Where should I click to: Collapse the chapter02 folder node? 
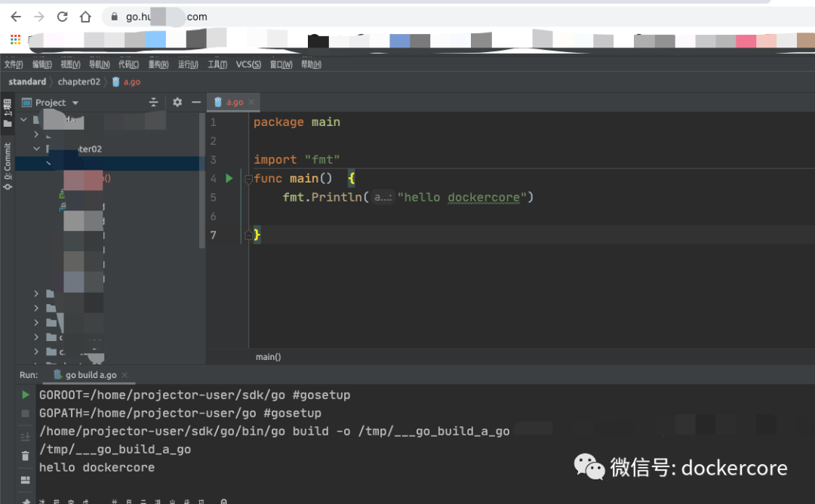pyautogui.click(x=36, y=149)
